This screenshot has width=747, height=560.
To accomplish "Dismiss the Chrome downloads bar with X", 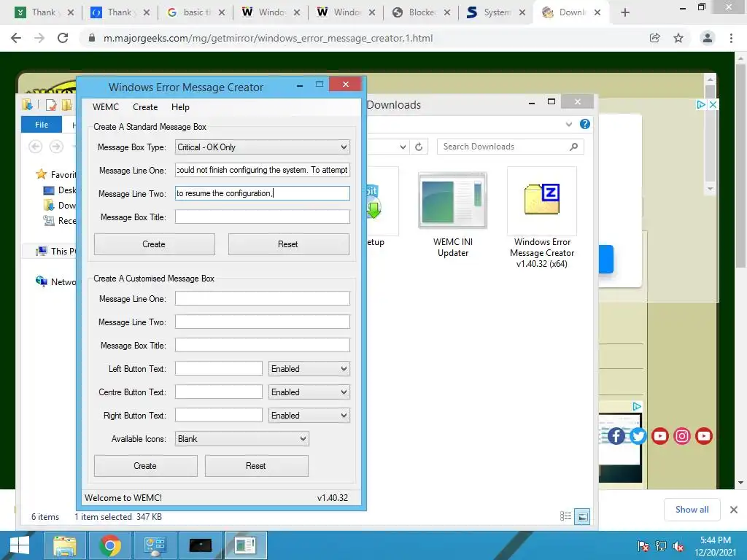I will (x=734, y=510).
